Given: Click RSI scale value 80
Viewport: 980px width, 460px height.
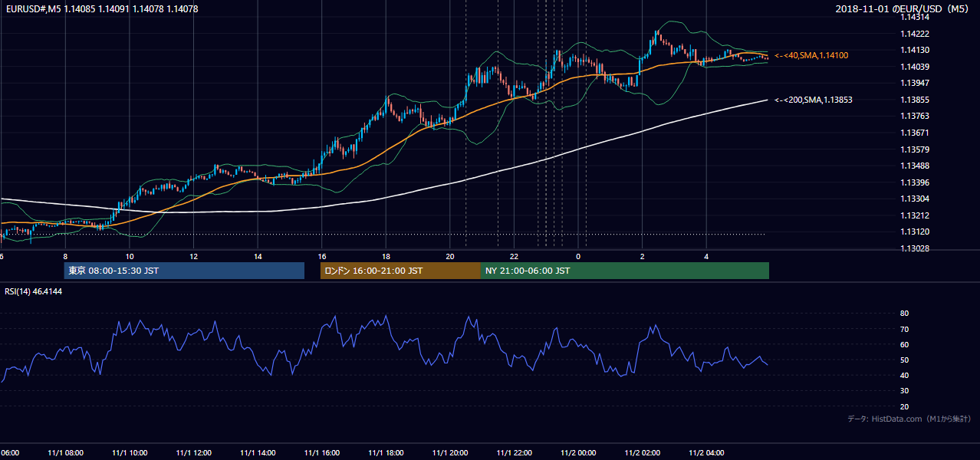Looking at the screenshot, I should click(905, 314).
